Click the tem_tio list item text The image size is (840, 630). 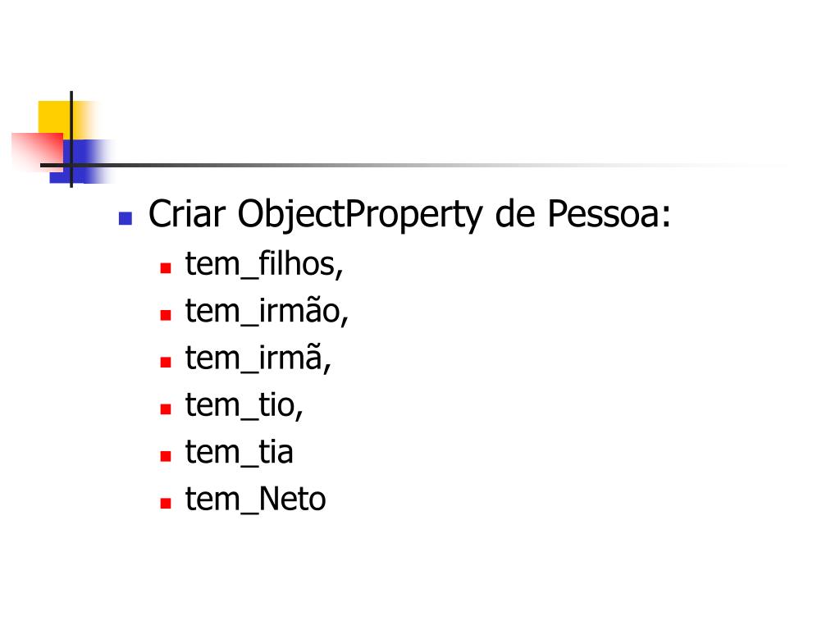[x=244, y=404]
